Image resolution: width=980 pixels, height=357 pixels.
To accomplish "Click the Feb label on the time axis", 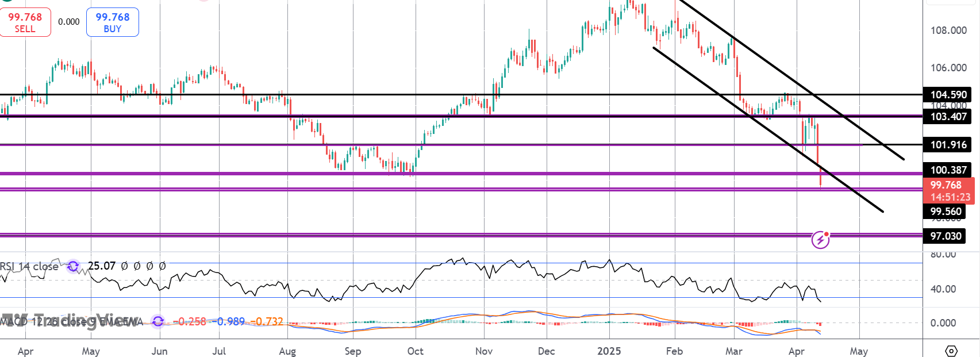I will pyautogui.click(x=674, y=351).
